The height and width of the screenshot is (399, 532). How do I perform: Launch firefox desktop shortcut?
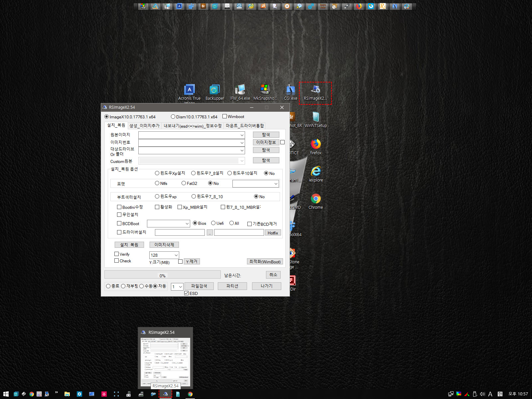coord(316,147)
